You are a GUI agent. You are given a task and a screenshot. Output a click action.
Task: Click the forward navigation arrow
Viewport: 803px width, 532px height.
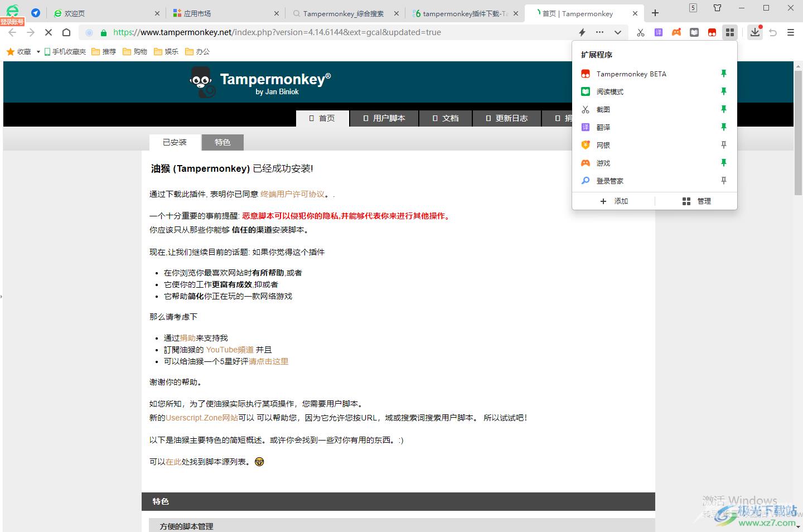tap(31, 32)
